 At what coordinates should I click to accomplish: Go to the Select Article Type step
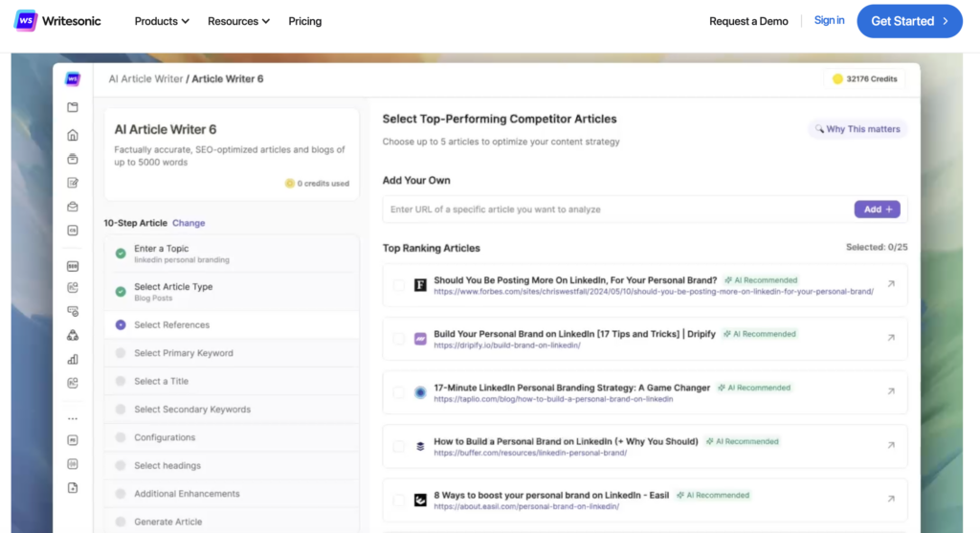click(x=232, y=292)
